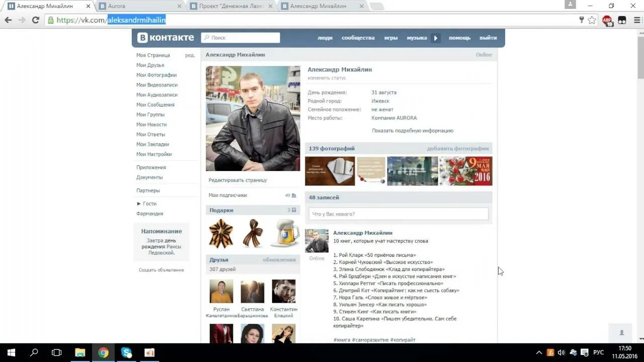Click the VK search field
The height and width of the screenshot is (362, 644).
pos(240,38)
